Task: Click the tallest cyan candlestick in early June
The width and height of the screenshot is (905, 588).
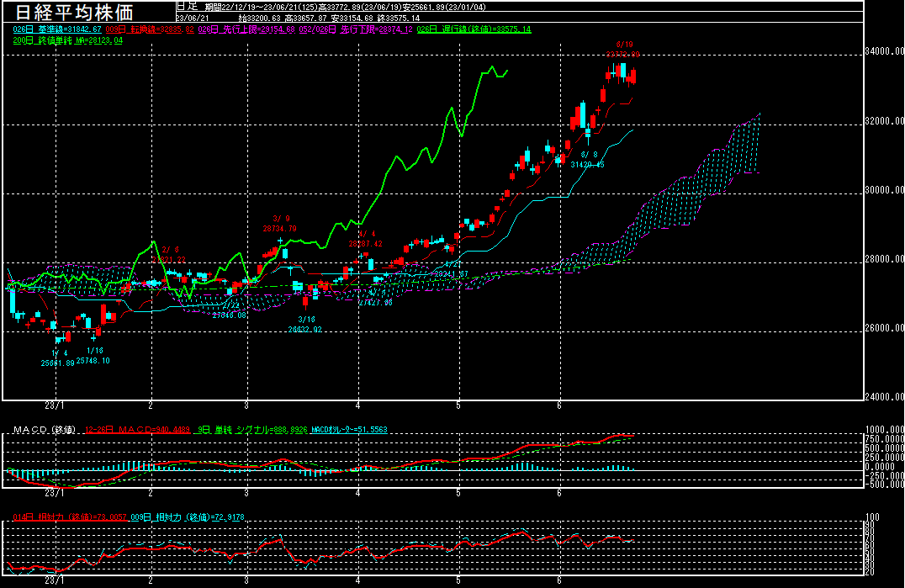Action: pos(583,115)
